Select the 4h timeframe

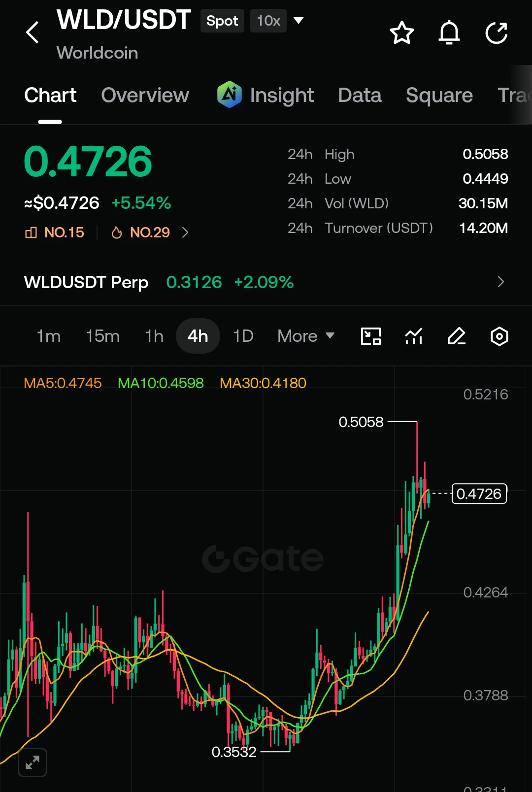click(198, 336)
